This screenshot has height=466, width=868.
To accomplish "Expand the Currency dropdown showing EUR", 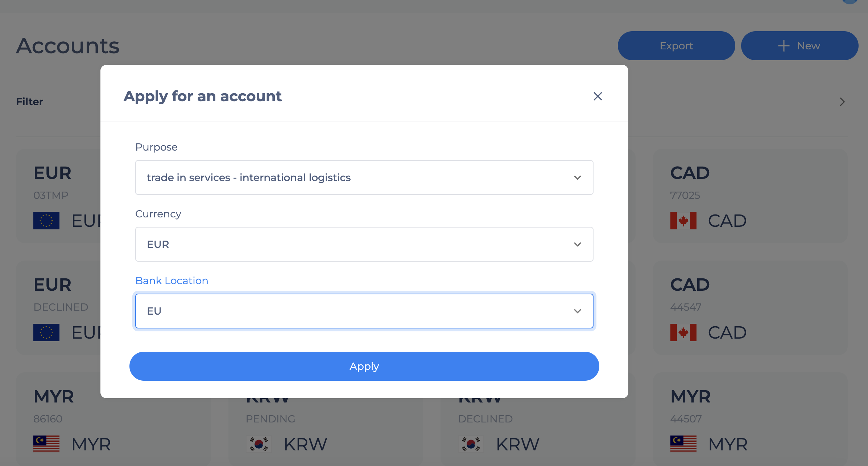I will point(364,244).
